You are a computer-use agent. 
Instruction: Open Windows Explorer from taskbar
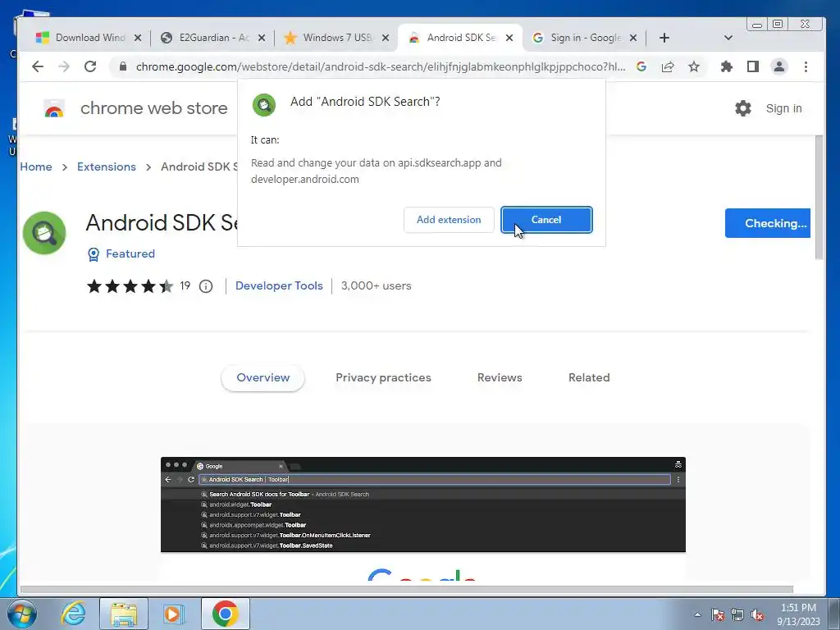coord(124,614)
